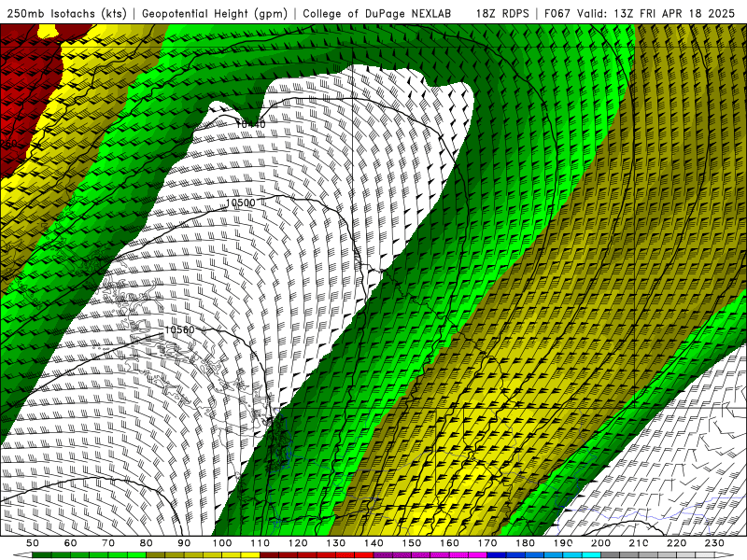Click the legend value 100

pyautogui.click(x=222, y=543)
